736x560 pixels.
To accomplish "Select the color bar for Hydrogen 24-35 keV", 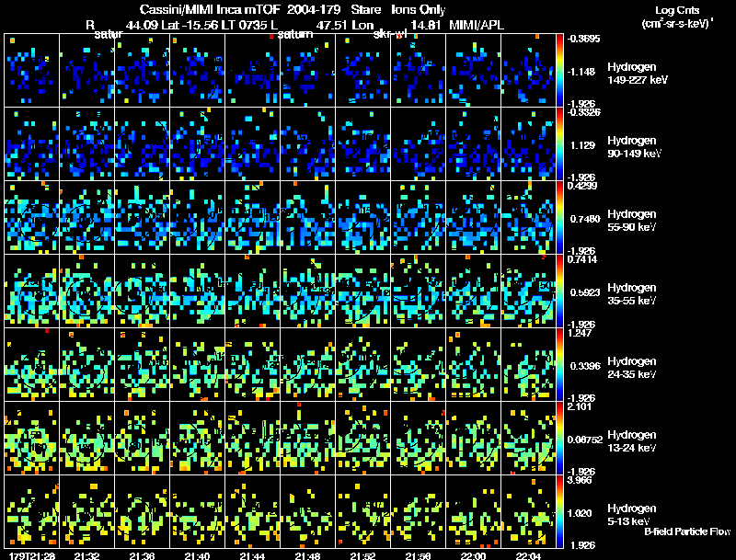I will click(x=559, y=365).
